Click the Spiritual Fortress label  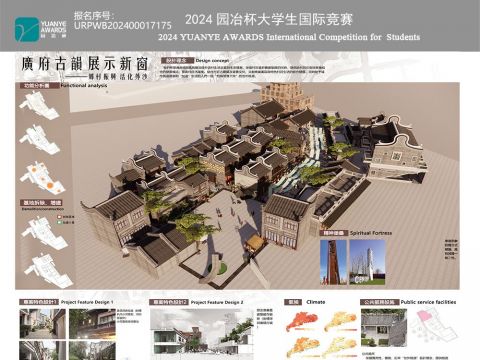[x=371, y=233]
